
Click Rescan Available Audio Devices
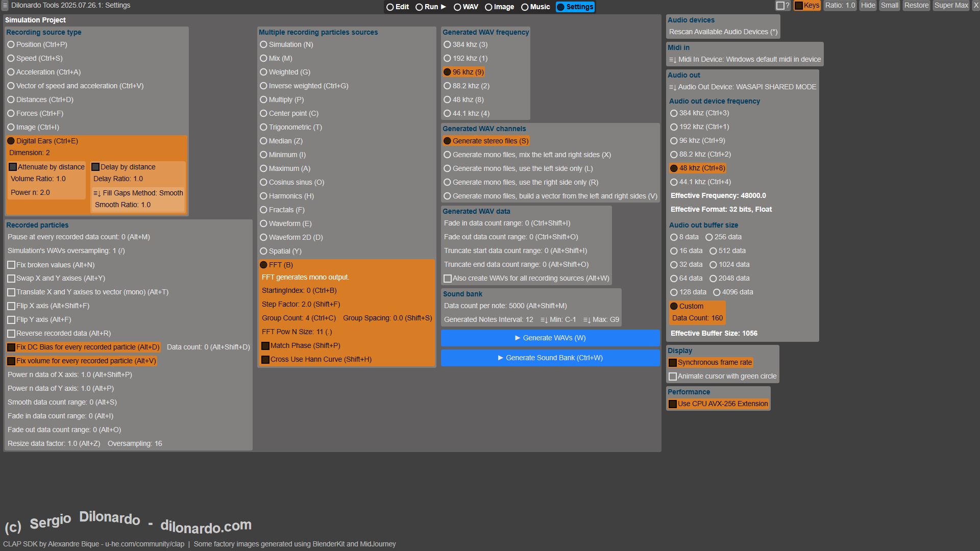(723, 32)
